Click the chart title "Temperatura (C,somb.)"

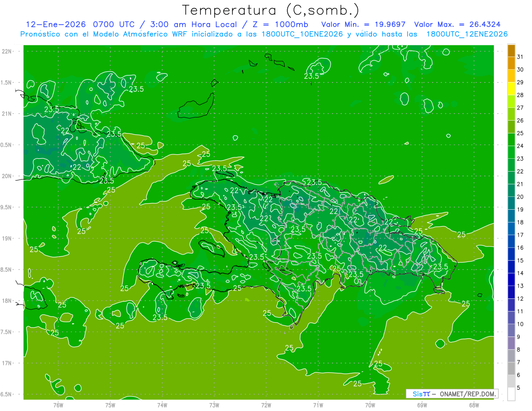point(271,11)
